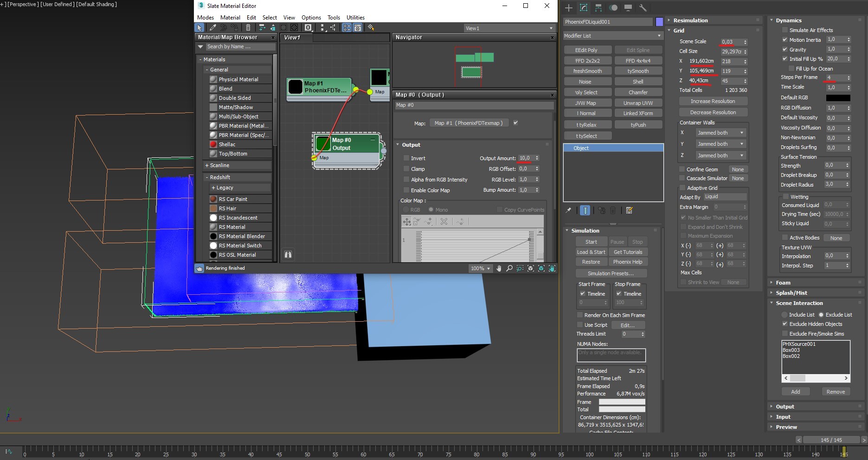
Task: Uncheck the Motion Inertia checkbox
Action: [x=785, y=40]
